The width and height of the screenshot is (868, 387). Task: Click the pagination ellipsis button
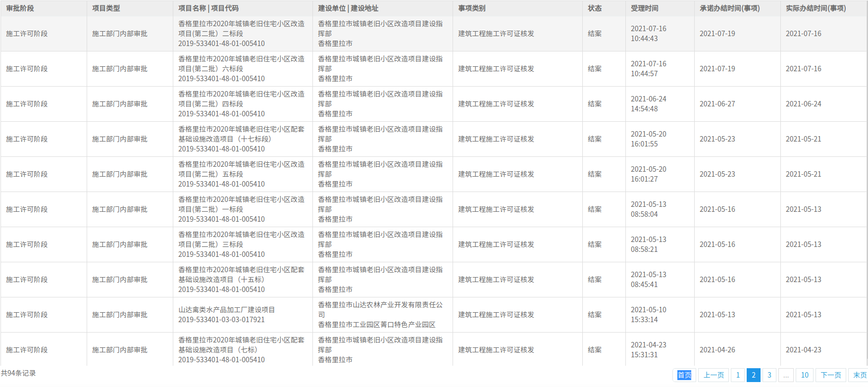coord(786,375)
